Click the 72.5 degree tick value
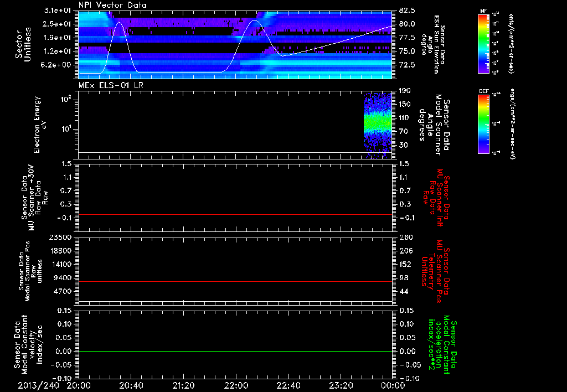The image size is (567, 392). tap(407, 65)
